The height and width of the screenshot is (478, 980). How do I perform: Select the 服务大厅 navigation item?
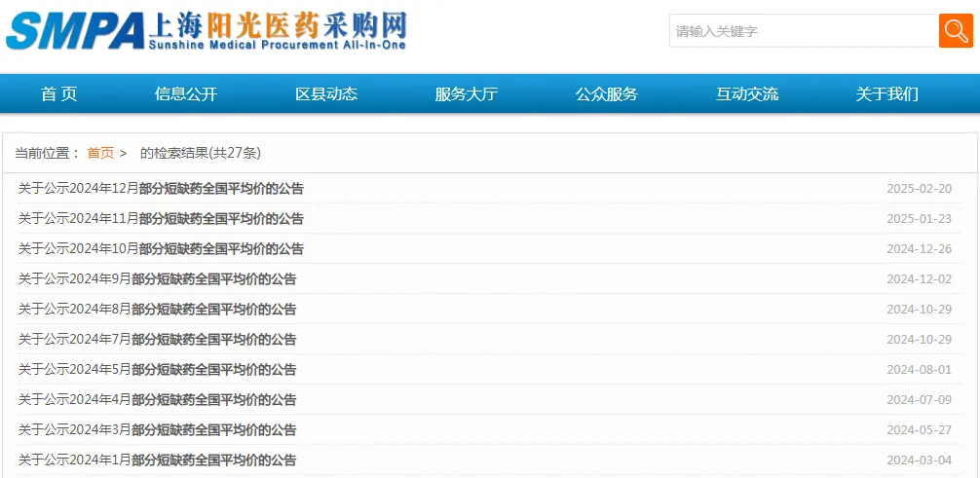point(466,94)
